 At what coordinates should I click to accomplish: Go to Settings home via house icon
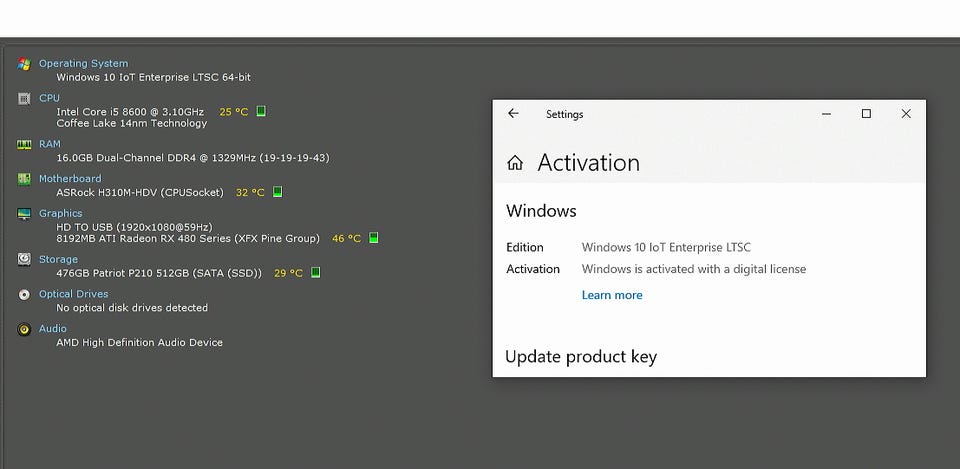point(515,163)
